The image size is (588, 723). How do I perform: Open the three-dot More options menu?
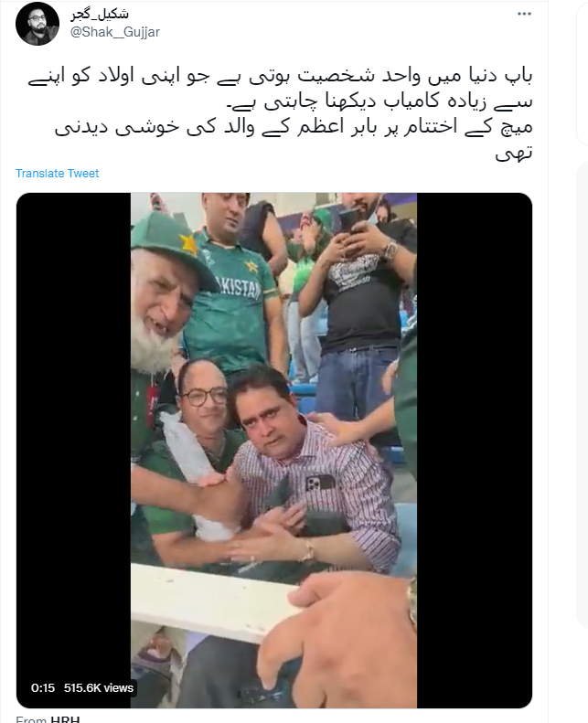(524, 14)
